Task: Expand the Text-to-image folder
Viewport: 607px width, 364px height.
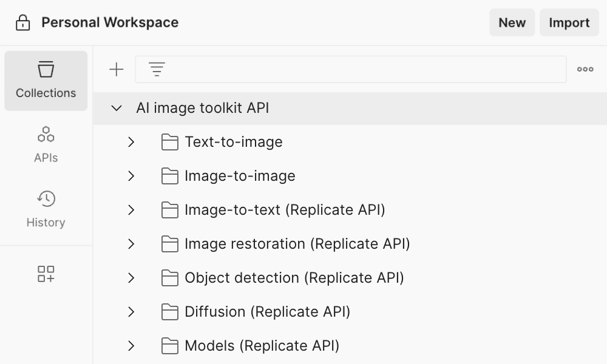Action: (x=131, y=143)
